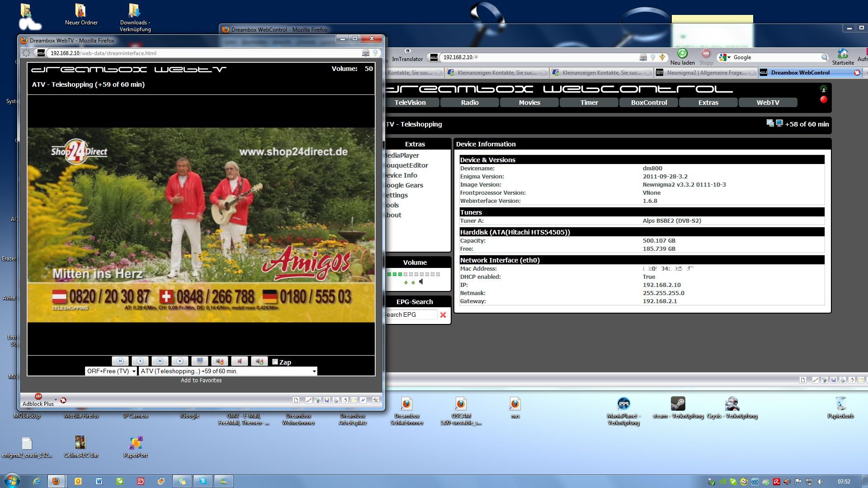This screenshot has height=488, width=868.
Task: Raise WebTV volume with speaker-plus button
Action: tap(259, 361)
